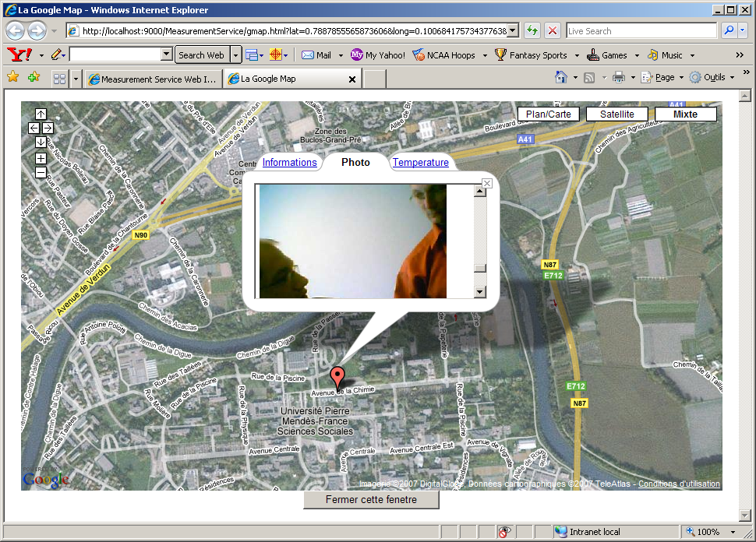Click the page scrollbar up arrow
The width and height of the screenshot is (756, 542).
[x=745, y=96]
